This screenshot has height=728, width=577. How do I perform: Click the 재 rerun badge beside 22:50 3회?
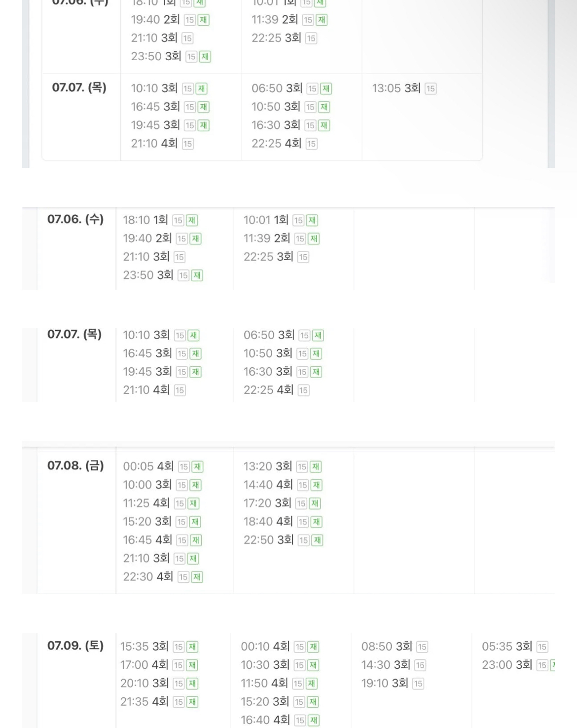coord(317,540)
